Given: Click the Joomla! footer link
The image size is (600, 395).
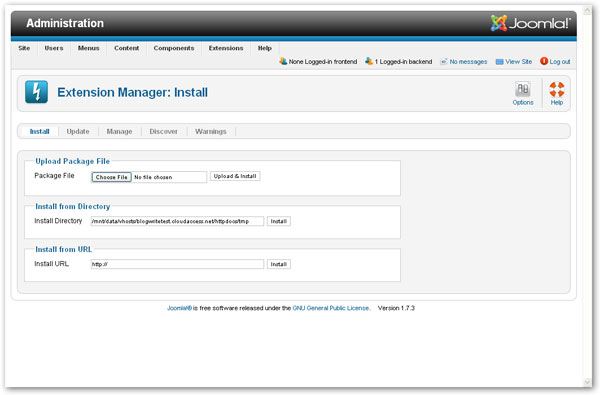Looking at the screenshot, I should pyautogui.click(x=179, y=308).
